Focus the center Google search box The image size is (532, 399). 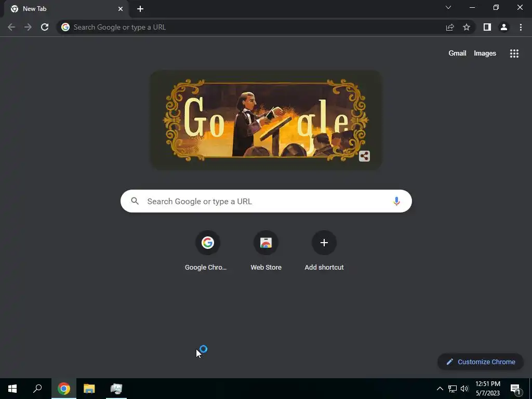coord(266,201)
